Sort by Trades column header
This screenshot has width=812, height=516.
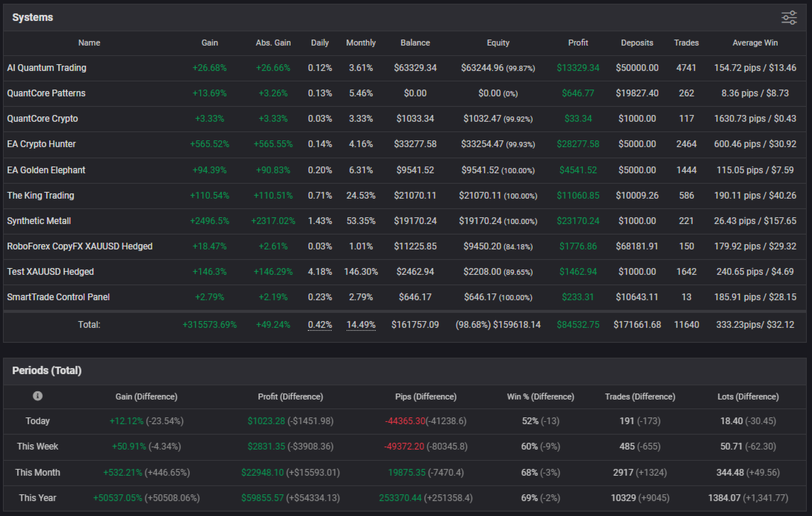tap(687, 43)
